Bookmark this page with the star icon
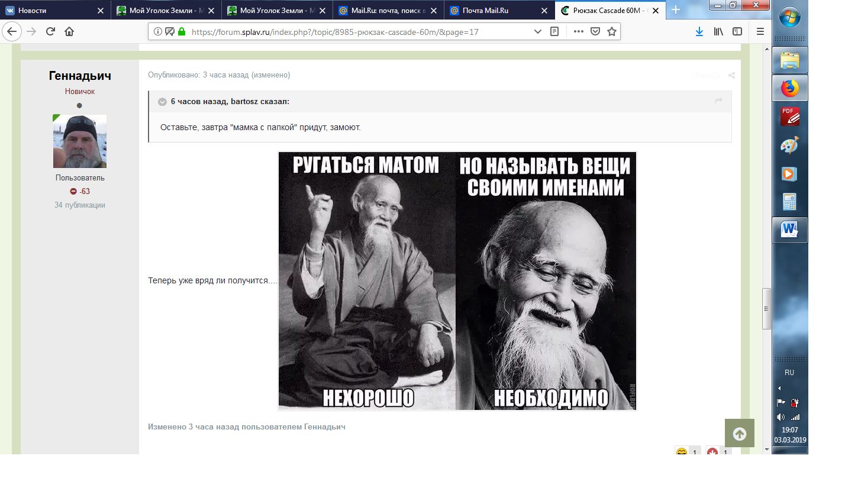This screenshot has height=504, width=845. (612, 31)
